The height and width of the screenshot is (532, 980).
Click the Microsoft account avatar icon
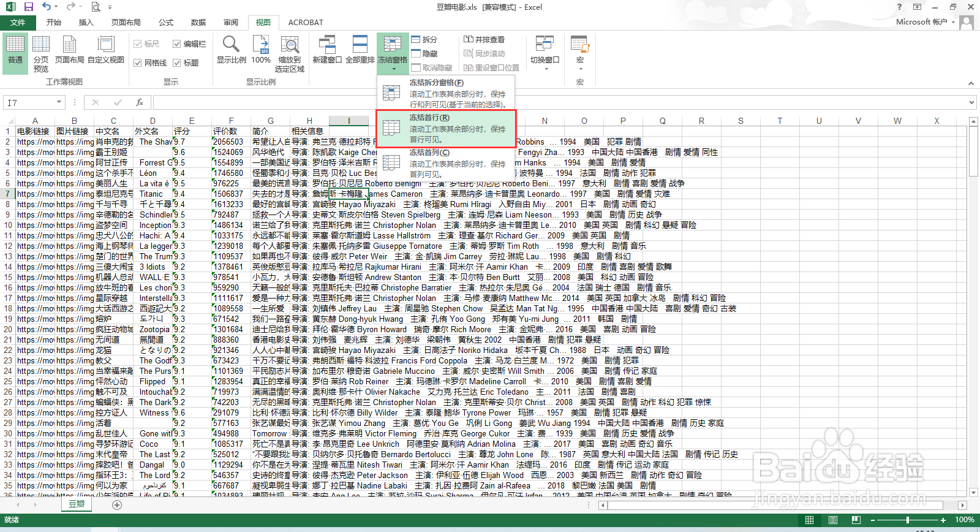click(967, 23)
